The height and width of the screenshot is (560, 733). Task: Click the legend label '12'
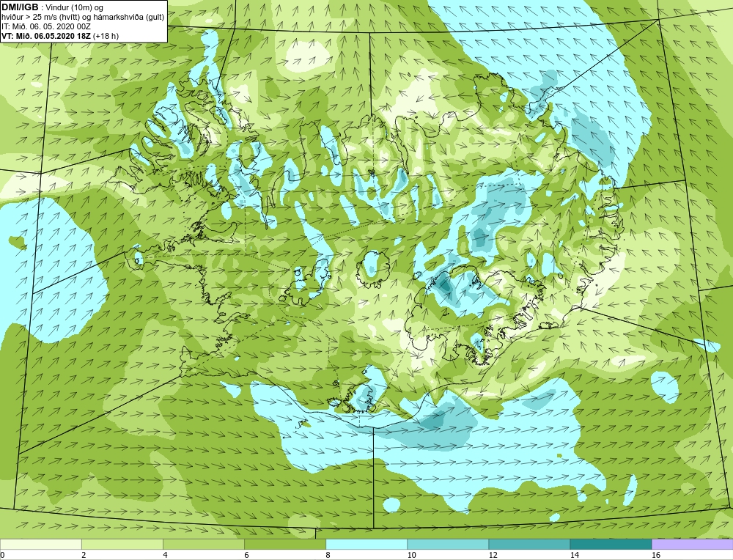click(493, 555)
